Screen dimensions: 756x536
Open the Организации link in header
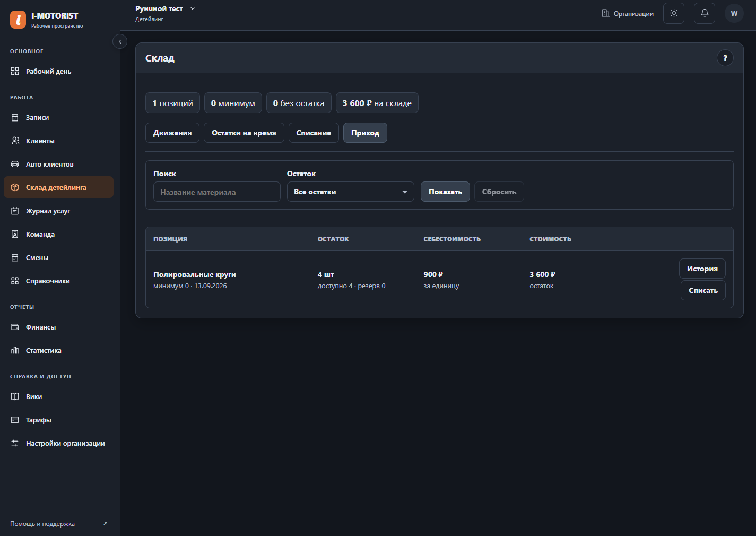pyautogui.click(x=628, y=13)
